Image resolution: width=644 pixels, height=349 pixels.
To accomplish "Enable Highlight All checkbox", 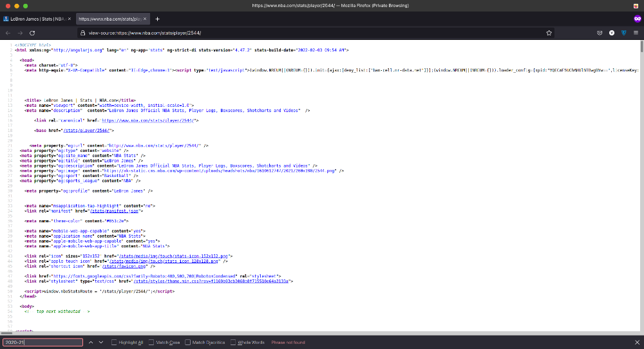I will pos(114,343).
